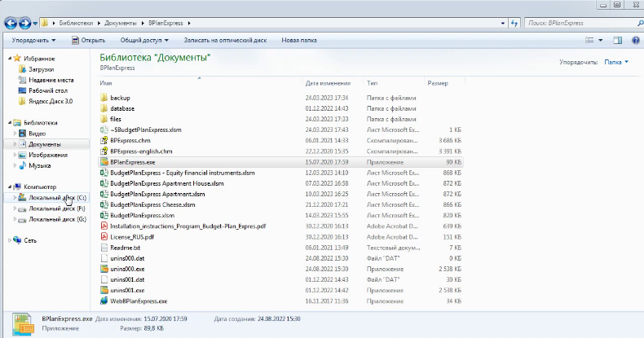Open the Упорядочить menu

pyautogui.click(x=33, y=40)
